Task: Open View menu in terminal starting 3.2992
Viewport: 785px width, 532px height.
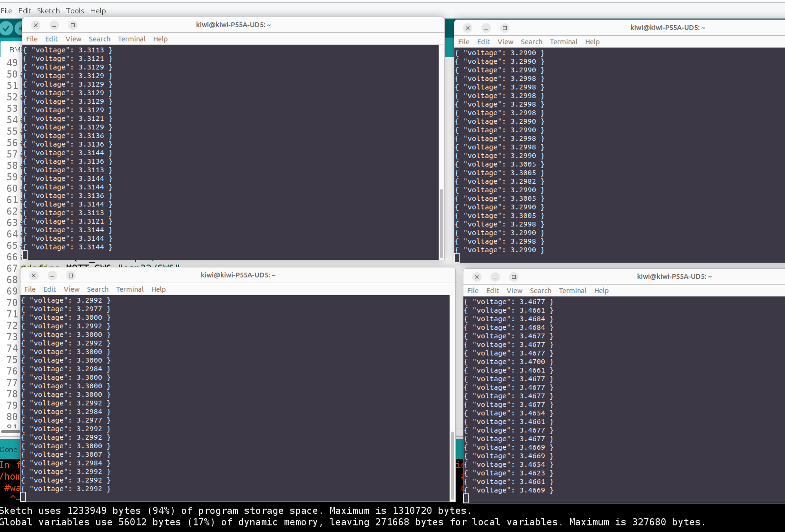Action: tap(71, 289)
